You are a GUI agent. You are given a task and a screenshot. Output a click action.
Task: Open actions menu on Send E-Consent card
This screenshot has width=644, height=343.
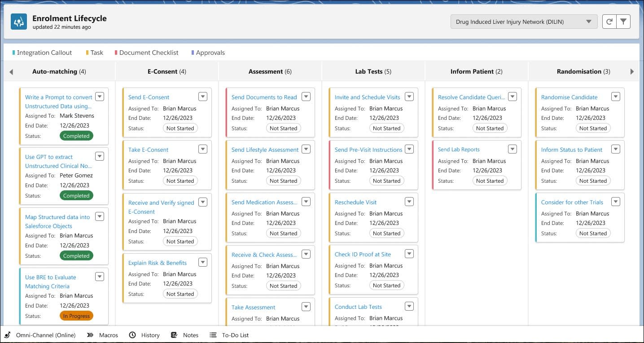(202, 96)
